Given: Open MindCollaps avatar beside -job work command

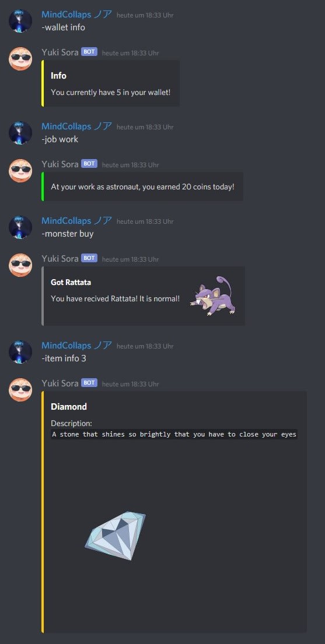Looking at the screenshot, I should 20,133.
